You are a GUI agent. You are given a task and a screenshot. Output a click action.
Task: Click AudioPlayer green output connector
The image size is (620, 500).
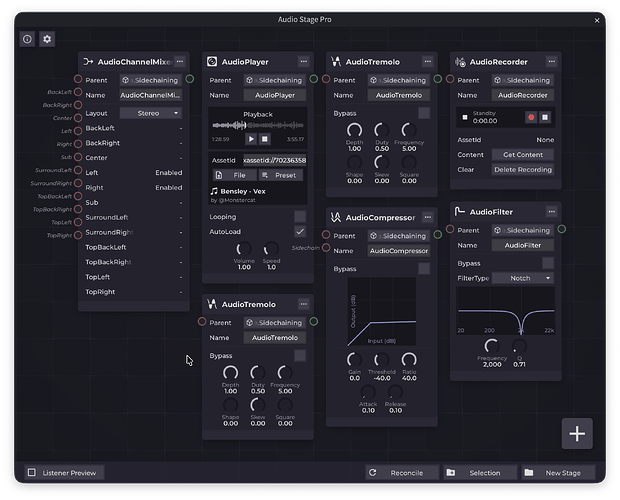click(314, 79)
